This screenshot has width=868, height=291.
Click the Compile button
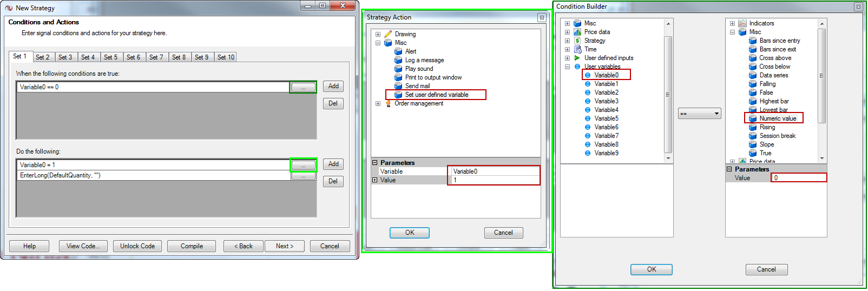(x=192, y=246)
